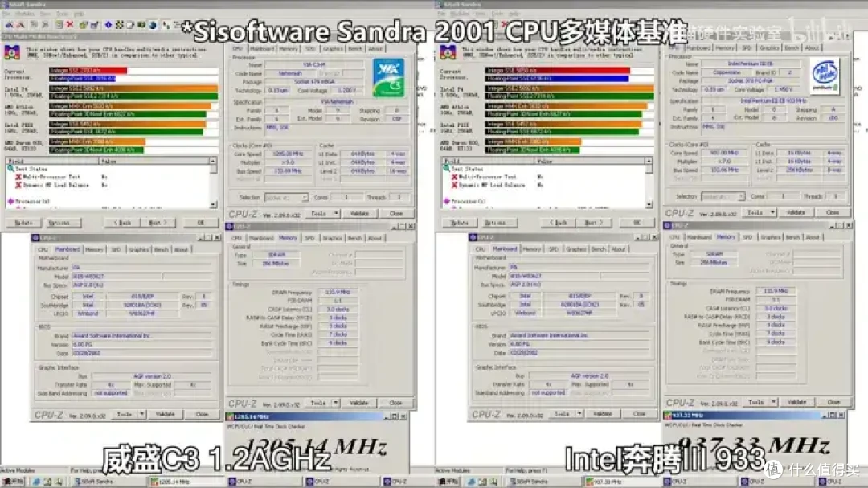This screenshot has width=868, height=488.
Task: Click the multimedia benchmark icon in right Sandra
Action: click(x=448, y=52)
